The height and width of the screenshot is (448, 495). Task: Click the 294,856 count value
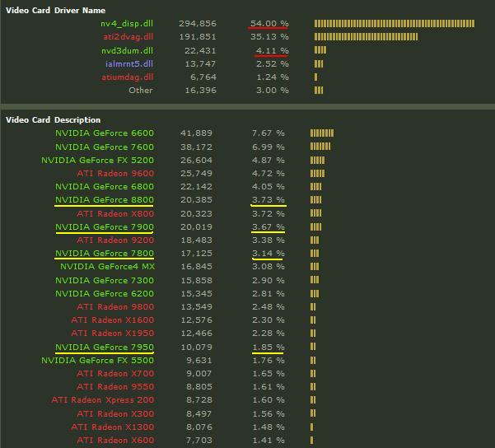click(x=198, y=24)
